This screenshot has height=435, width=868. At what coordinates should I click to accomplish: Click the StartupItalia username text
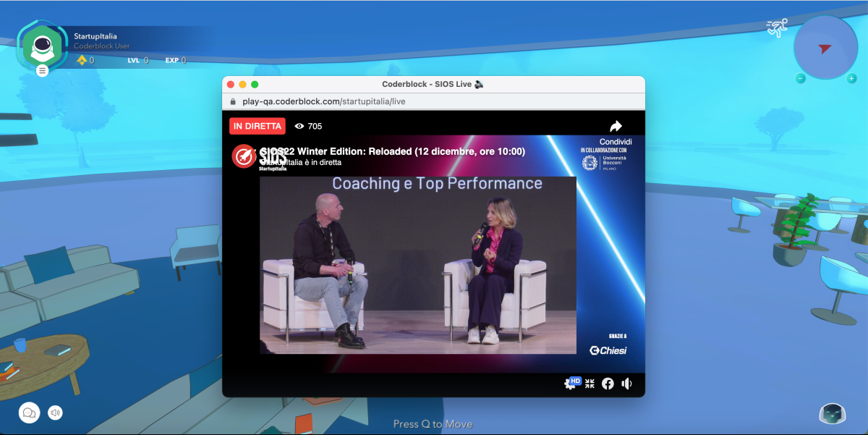95,36
